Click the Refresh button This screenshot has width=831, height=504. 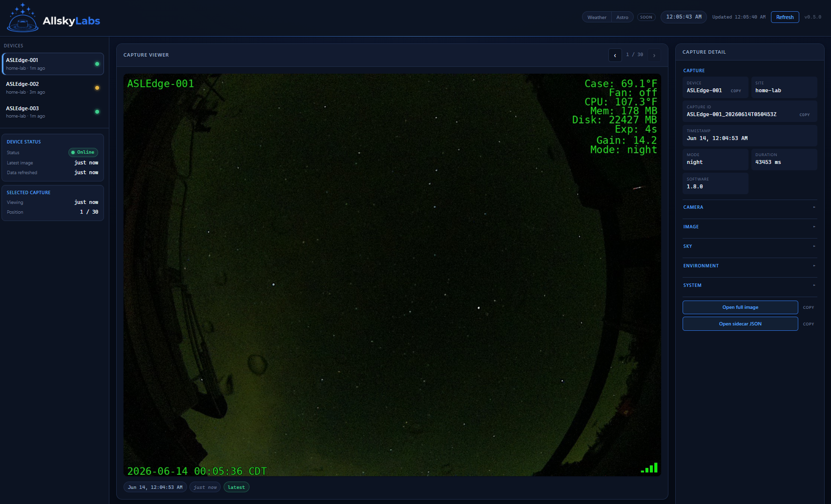coord(785,17)
